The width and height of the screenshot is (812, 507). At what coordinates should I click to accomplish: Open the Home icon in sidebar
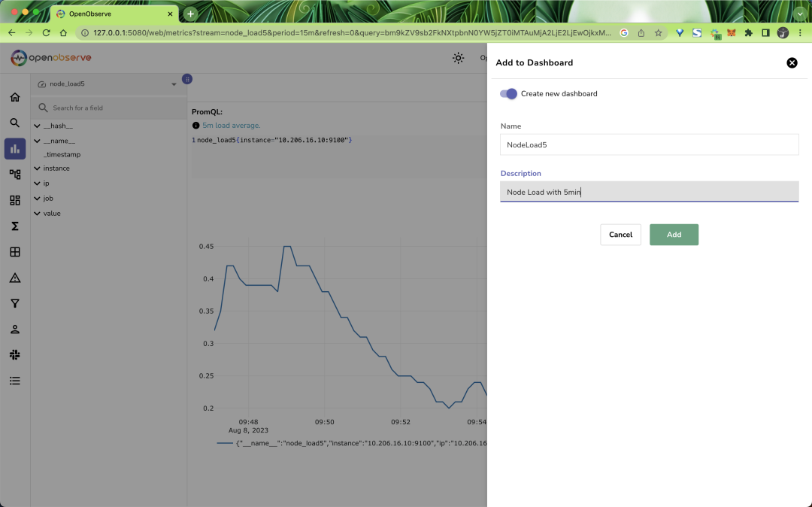(15, 97)
